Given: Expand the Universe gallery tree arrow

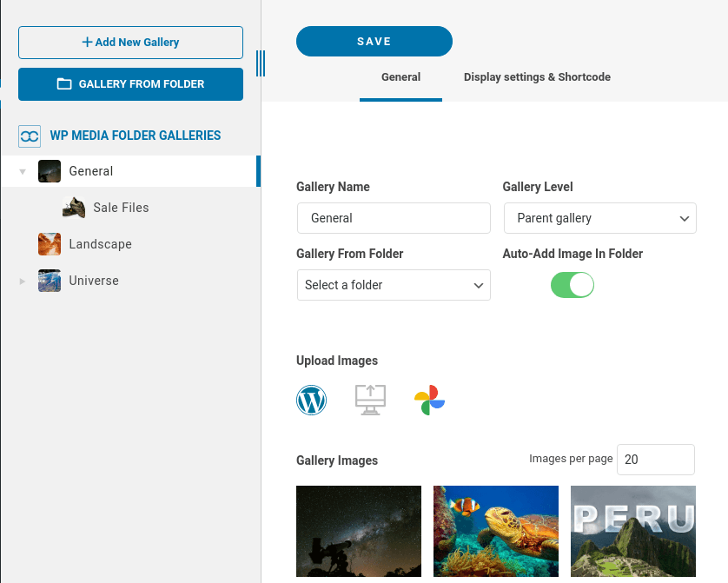Looking at the screenshot, I should click(x=23, y=282).
